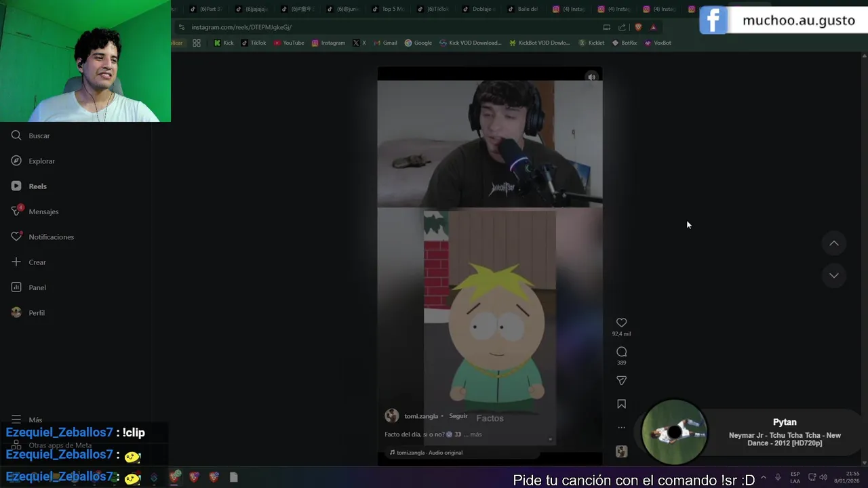Switch to 'Doblaje' tab
The image size is (868, 488).
pyautogui.click(x=479, y=9)
